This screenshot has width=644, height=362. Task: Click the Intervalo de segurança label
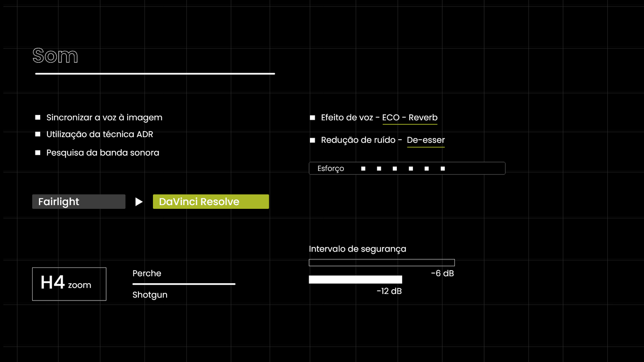357,249
